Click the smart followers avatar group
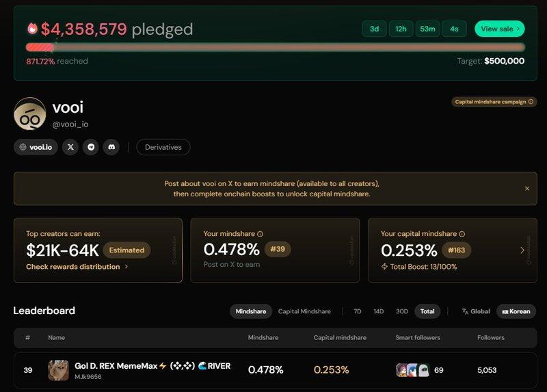This screenshot has height=392, width=547. (413, 370)
